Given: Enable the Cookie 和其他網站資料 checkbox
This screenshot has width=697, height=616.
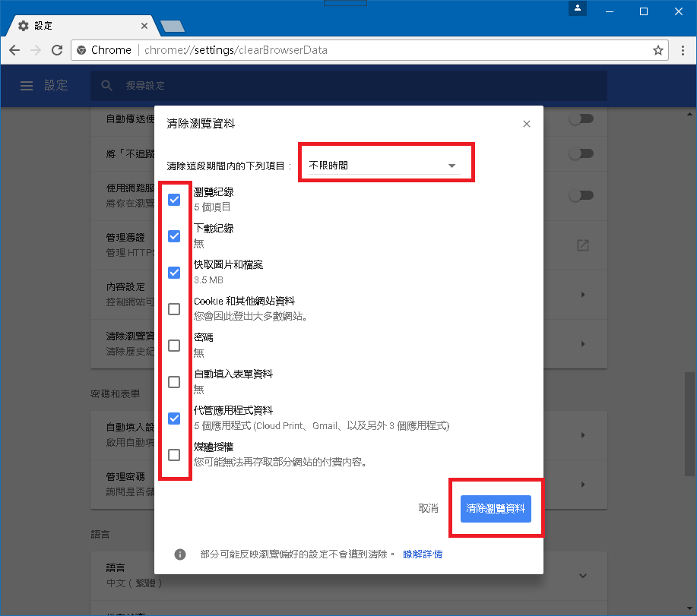Looking at the screenshot, I should pyautogui.click(x=174, y=309).
